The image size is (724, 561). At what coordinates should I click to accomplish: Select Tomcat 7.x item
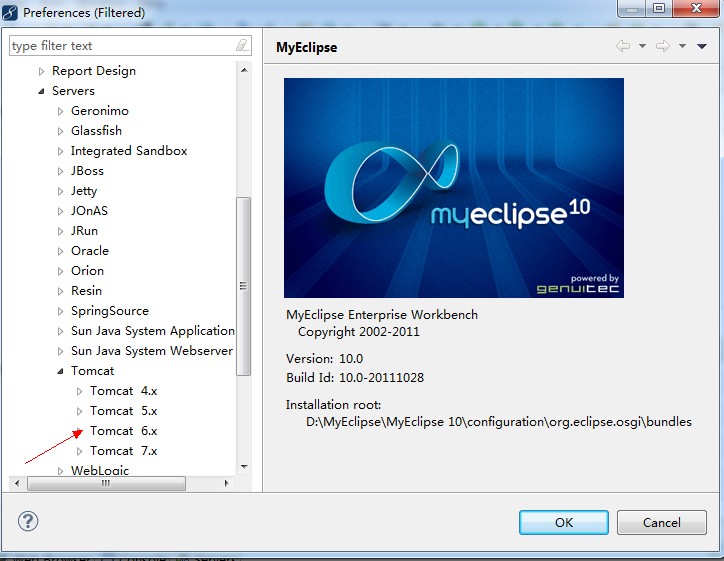[123, 451]
